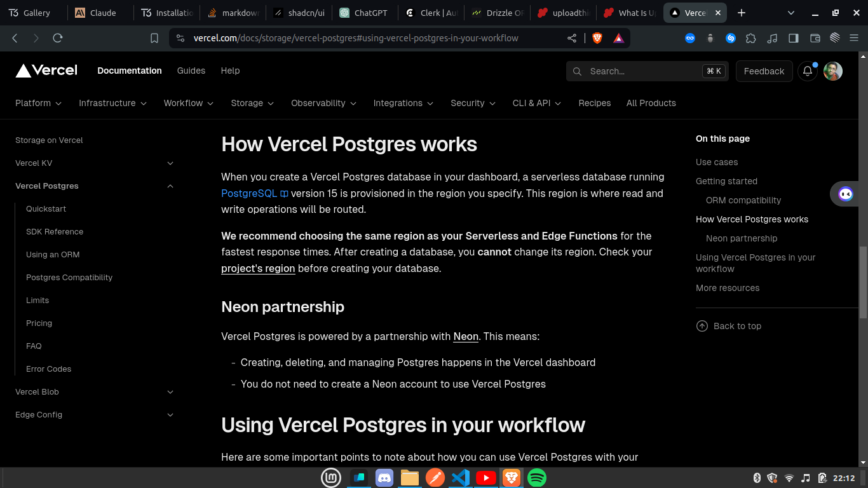Click the Feedback button
The width and height of the screenshot is (868, 488).
764,71
